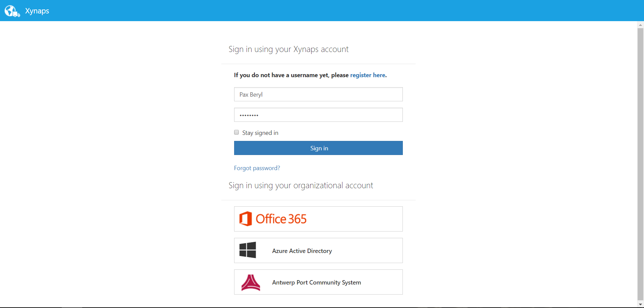Click the orange Office logo icon
Viewport: 644px width, 308px height.
(246, 219)
